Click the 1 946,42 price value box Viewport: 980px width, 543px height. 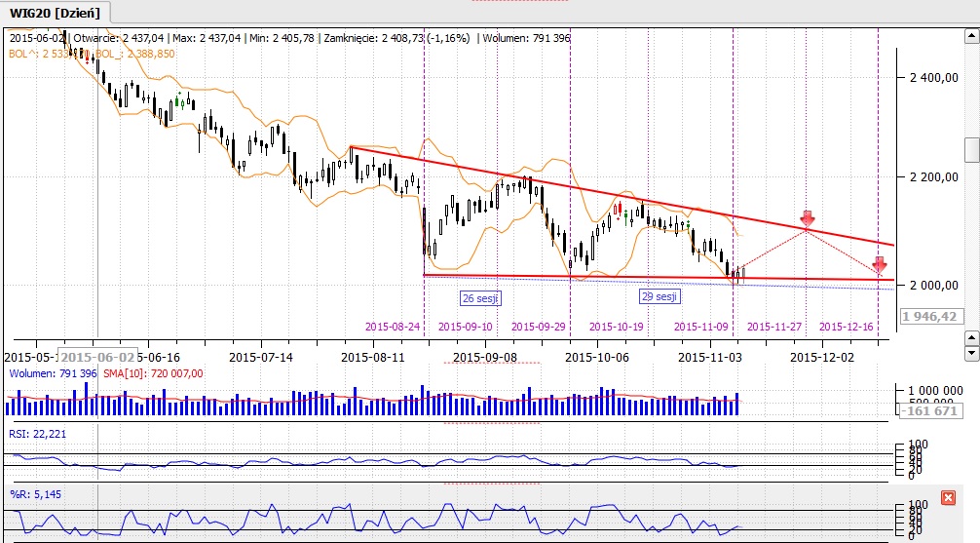[x=929, y=317]
